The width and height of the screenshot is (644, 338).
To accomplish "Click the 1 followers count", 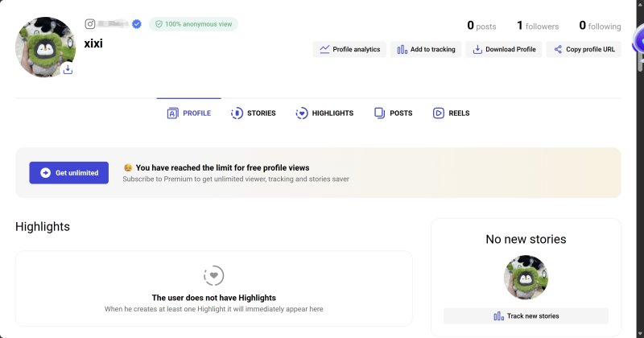I will click(x=538, y=26).
